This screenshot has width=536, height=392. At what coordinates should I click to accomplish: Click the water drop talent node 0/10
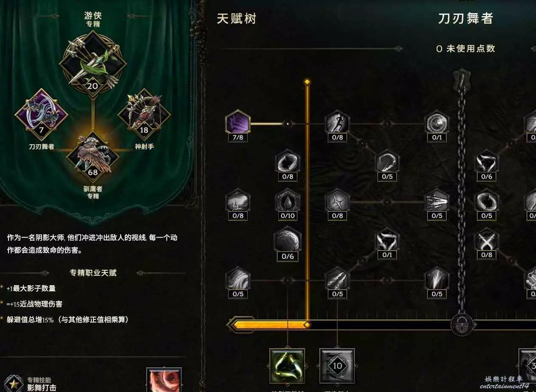[288, 202]
